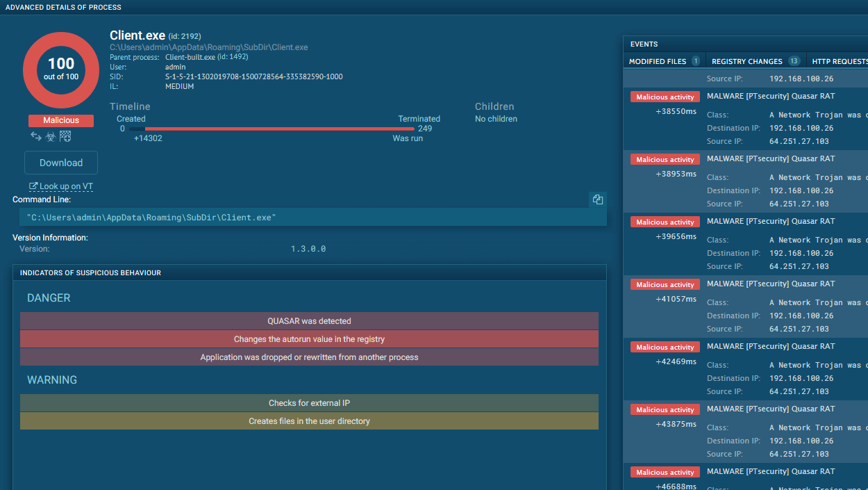Click the Modified Files count badge
This screenshot has width=868, height=490.
pos(695,61)
